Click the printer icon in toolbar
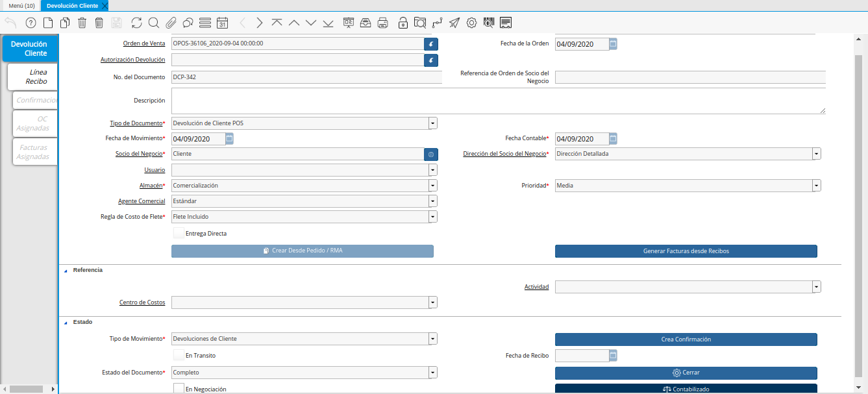The image size is (868, 394). (383, 23)
